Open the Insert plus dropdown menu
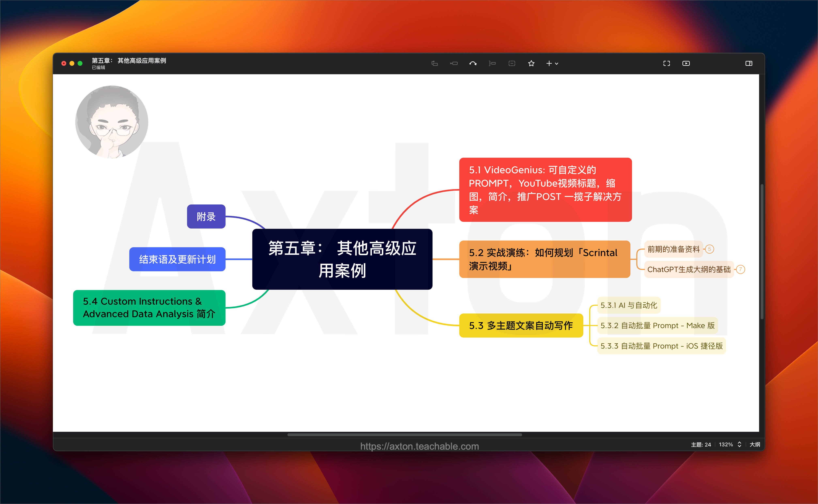This screenshot has height=504, width=818. point(552,63)
